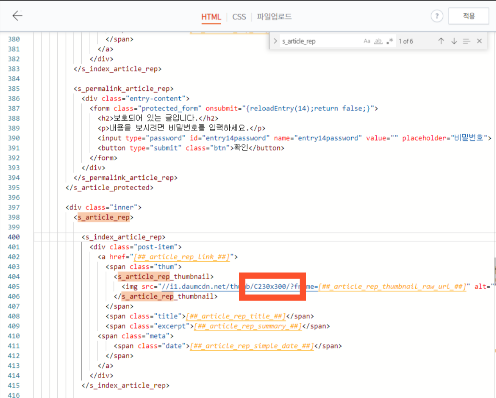This screenshot has width=496, height=398.
Task: Toggle Use Regular Expression in find bar
Action: coord(389,41)
